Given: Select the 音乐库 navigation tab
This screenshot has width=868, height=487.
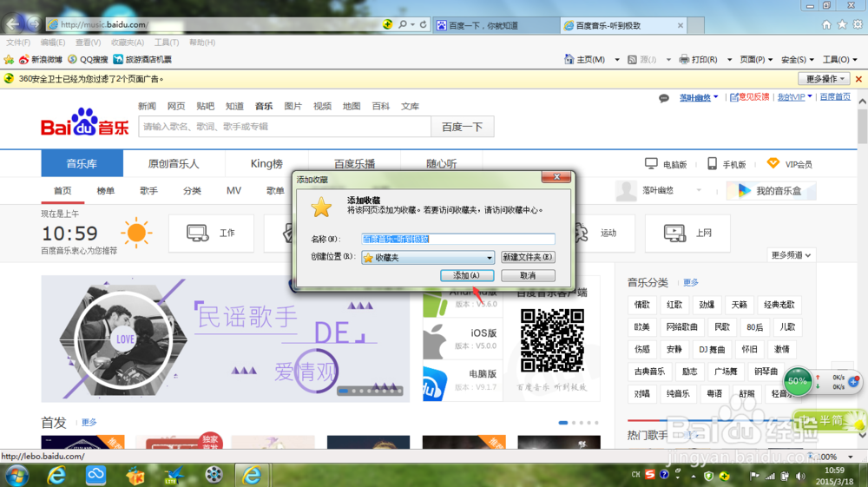Looking at the screenshot, I should pyautogui.click(x=82, y=164).
